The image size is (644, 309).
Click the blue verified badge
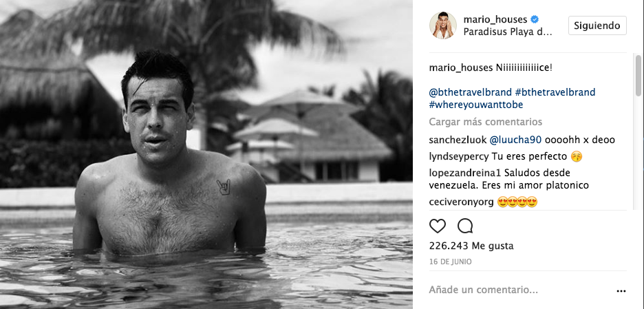pos(535,19)
